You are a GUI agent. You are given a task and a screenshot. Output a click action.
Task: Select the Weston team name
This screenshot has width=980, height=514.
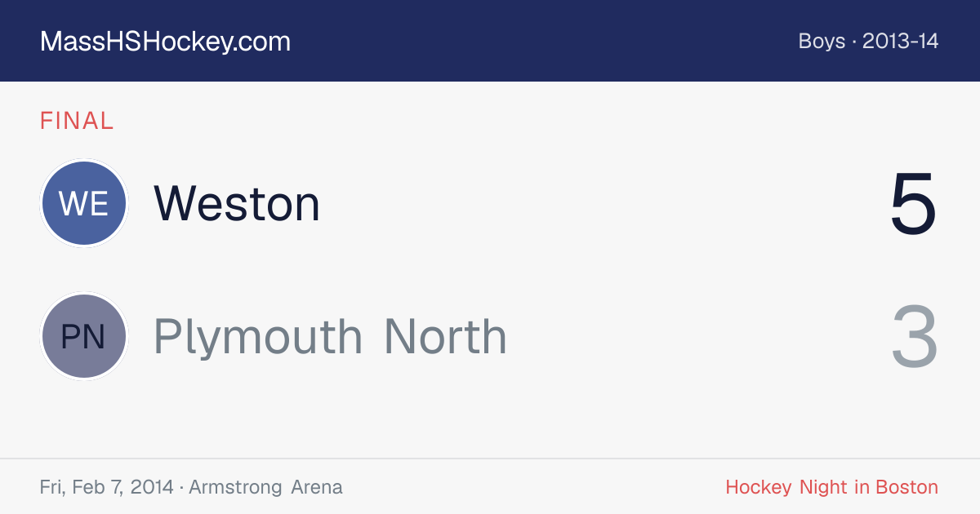point(237,203)
